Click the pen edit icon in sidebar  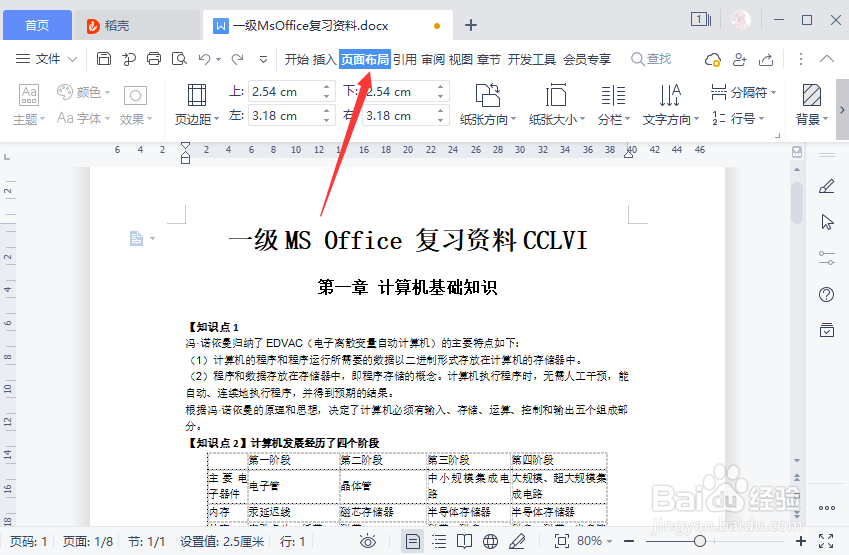tap(827, 187)
